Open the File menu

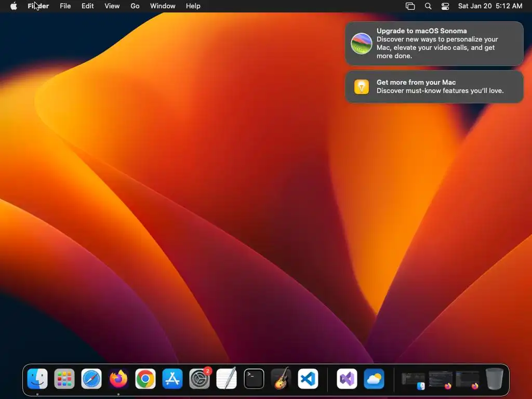pos(65,6)
